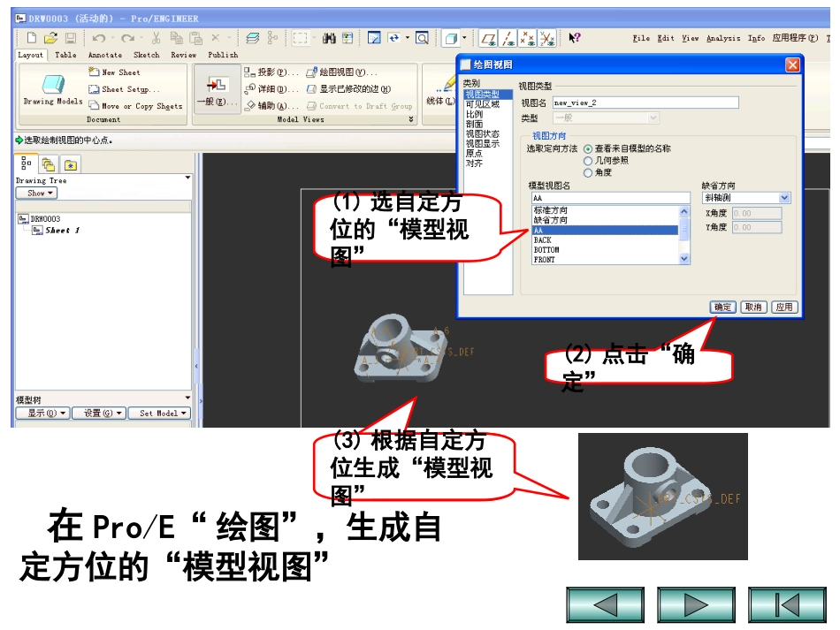Switch to the Table ribbon tab
The width and height of the screenshot is (840, 630).
click(x=65, y=55)
